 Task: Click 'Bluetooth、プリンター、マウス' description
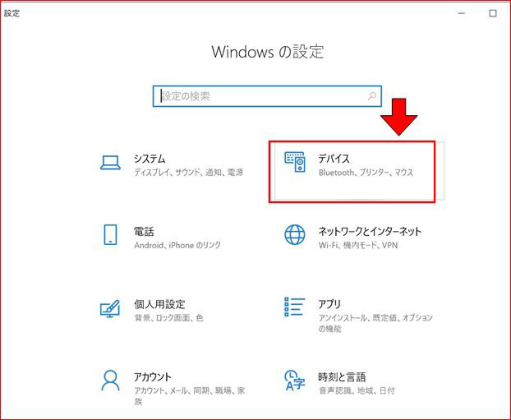[x=366, y=172]
